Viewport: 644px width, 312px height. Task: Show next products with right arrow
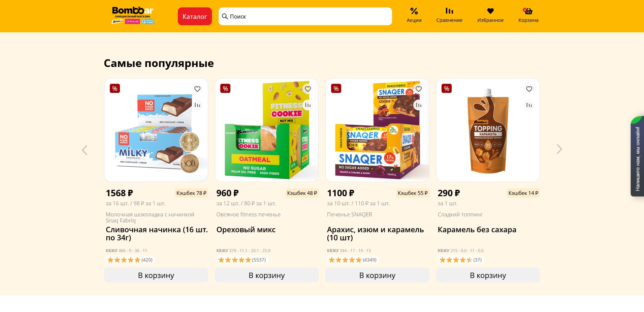click(559, 149)
